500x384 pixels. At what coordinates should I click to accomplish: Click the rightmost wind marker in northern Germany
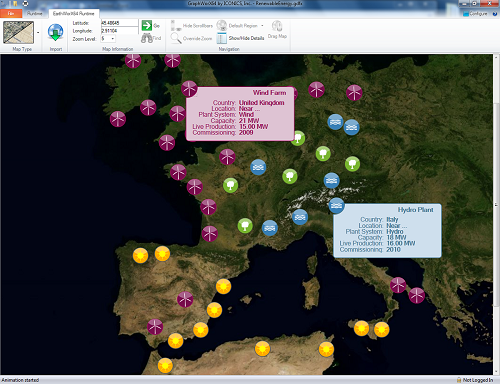(x=354, y=93)
